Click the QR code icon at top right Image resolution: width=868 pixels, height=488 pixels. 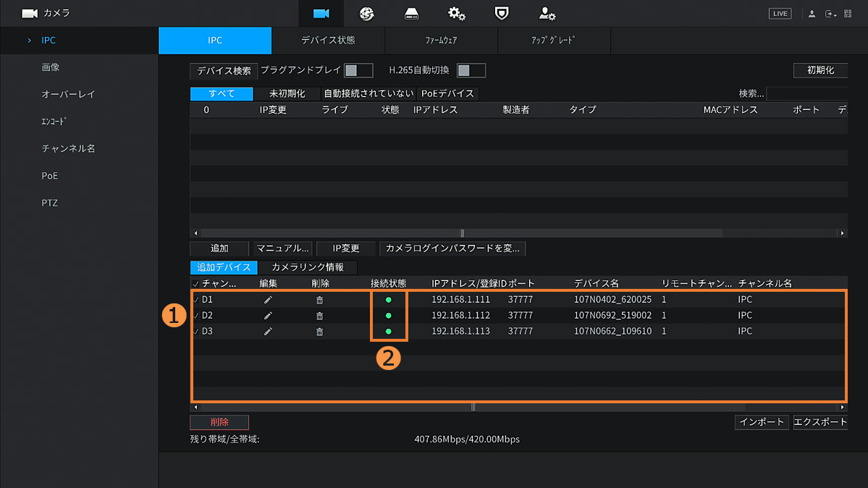tap(848, 14)
